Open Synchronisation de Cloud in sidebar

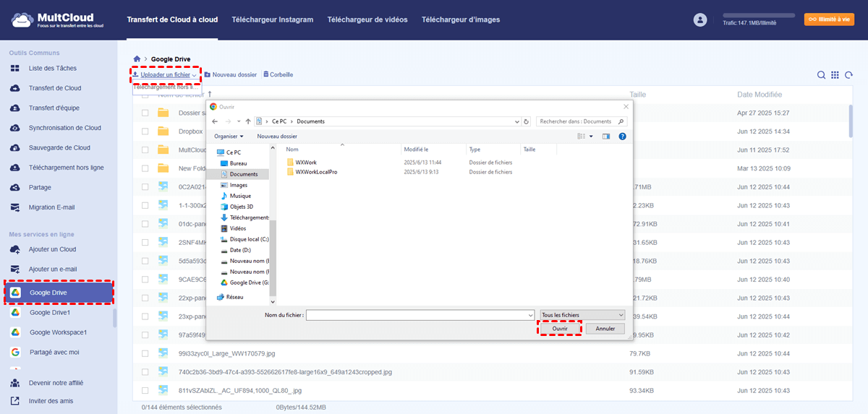click(x=64, y=128)
